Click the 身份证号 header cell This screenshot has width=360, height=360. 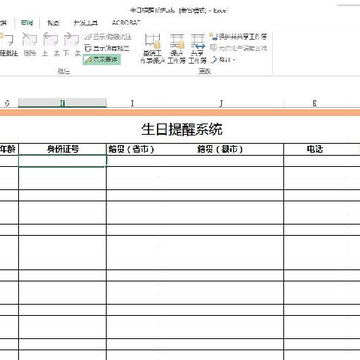[x=62, y=149]
